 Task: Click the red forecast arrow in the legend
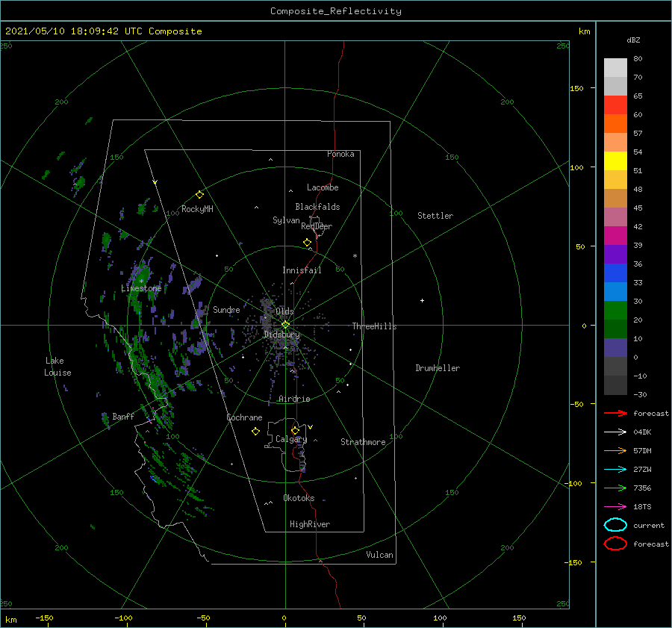click(x=615, y=413)
